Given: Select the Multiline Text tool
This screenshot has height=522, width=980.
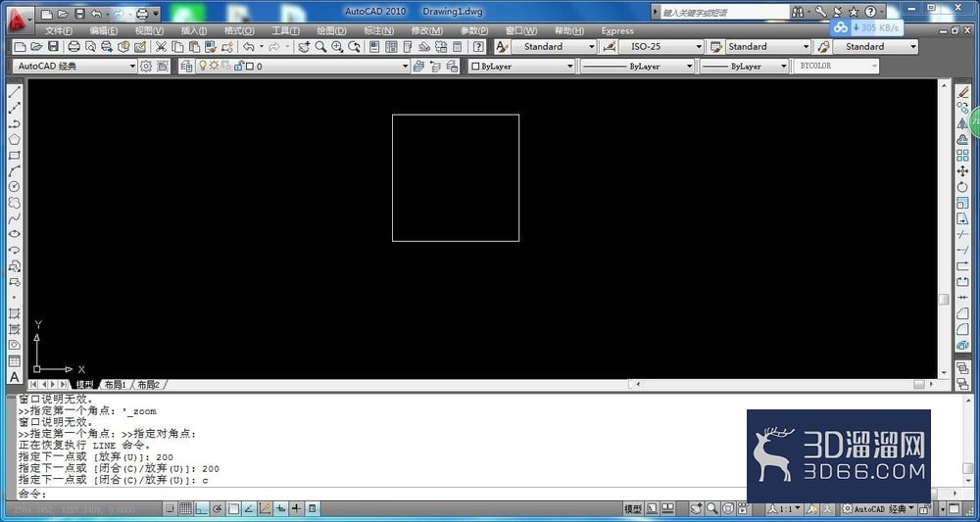Looking at the screenshot, I should [x=14, y=377].
